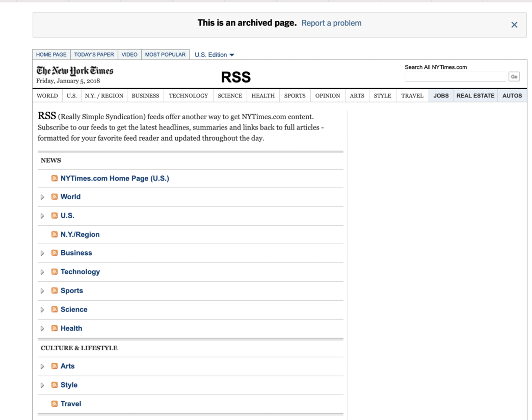Open the Opinion section in navigation bar
Screen dimensions: 532x420
click(327, 96)
